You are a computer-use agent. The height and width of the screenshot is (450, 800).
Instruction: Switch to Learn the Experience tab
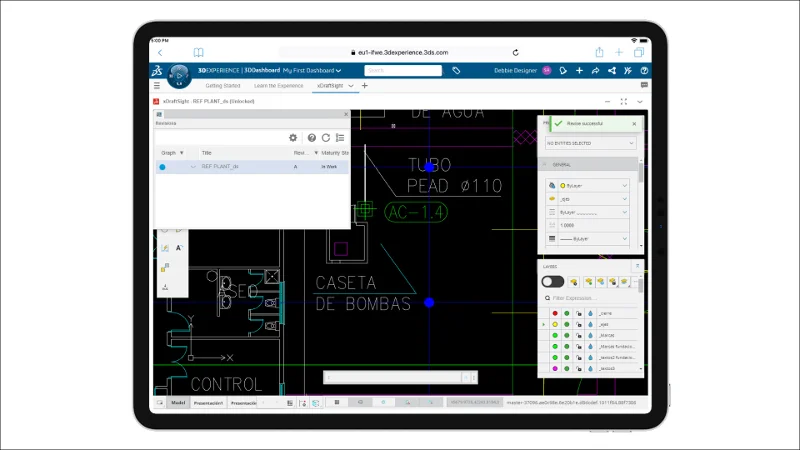[279, 86]
